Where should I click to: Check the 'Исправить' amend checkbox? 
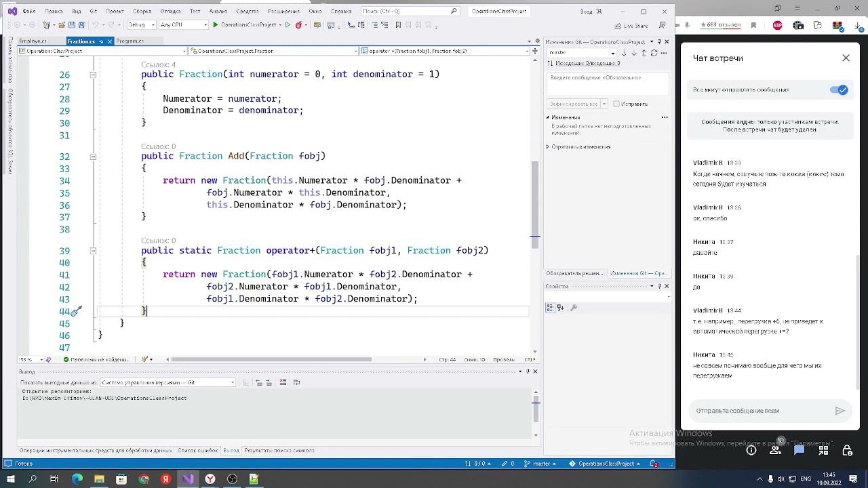616,104
